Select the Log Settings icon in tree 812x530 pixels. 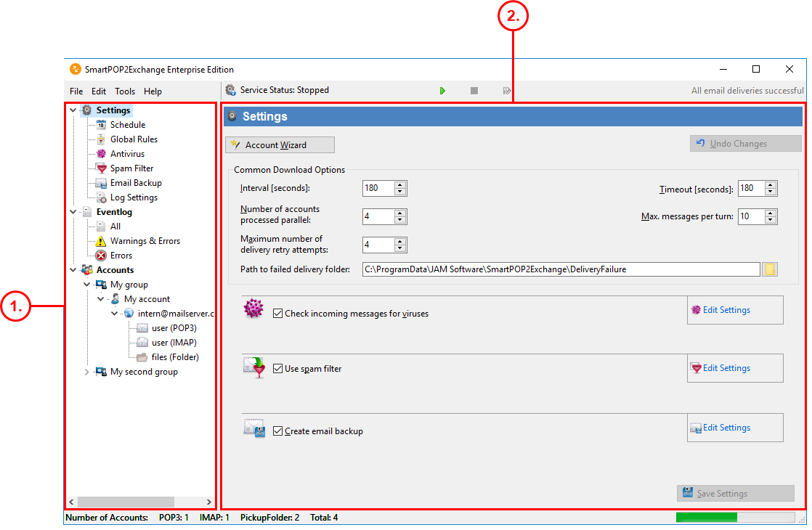pyautogui.click(x=102, y=197)
